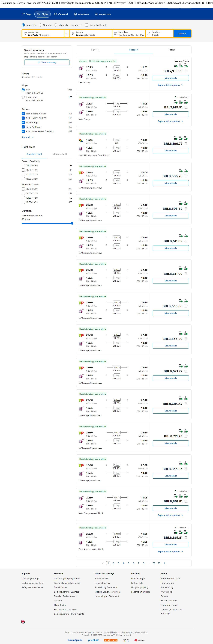Click help icon next to BRL7,918.99 price
This screenshot has width=213, height=644.
[x=186, y=71]
